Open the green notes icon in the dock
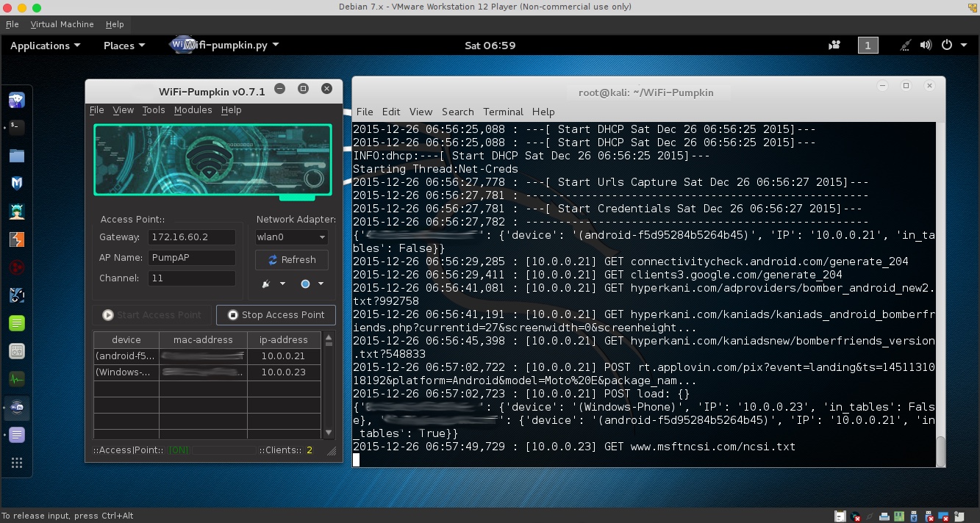 coord(17,323)
